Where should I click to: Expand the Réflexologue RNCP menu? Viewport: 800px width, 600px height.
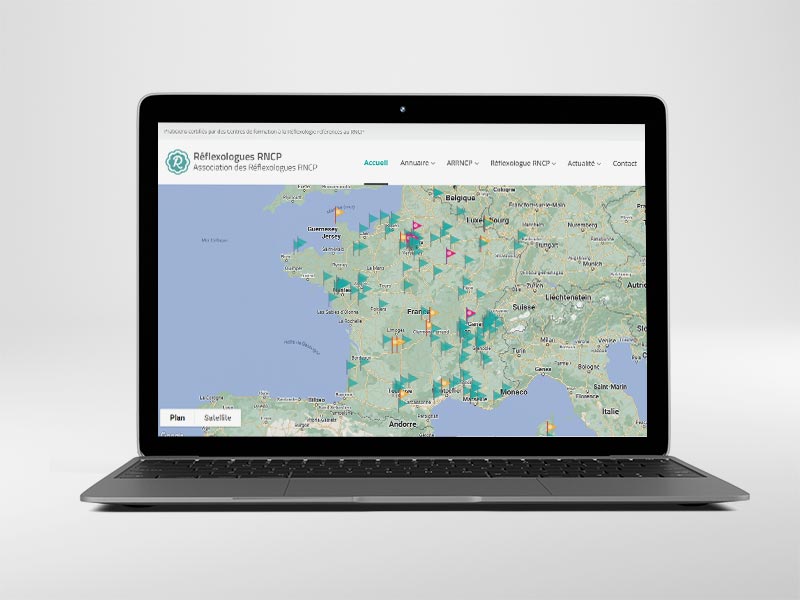point(524,163)
